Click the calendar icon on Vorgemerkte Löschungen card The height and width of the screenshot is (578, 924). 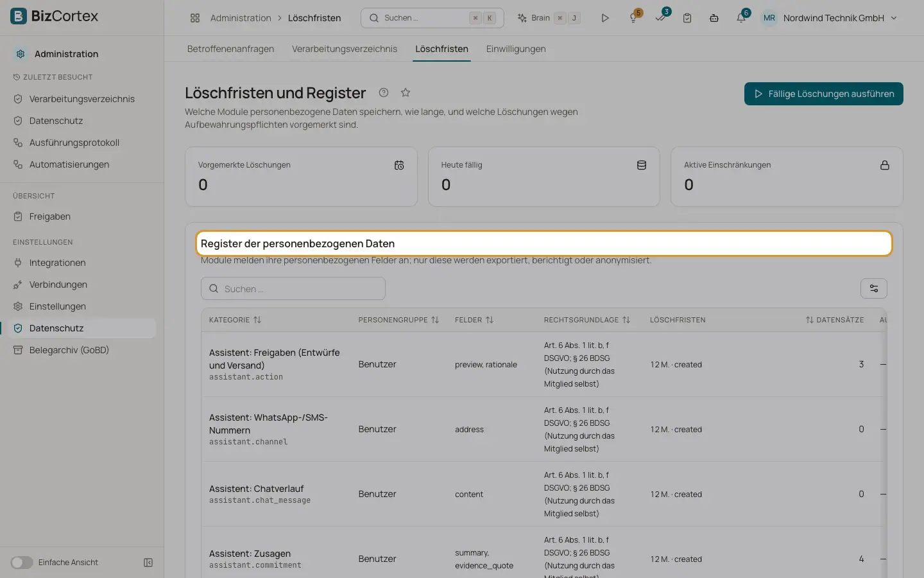click(x=399, y=165)
